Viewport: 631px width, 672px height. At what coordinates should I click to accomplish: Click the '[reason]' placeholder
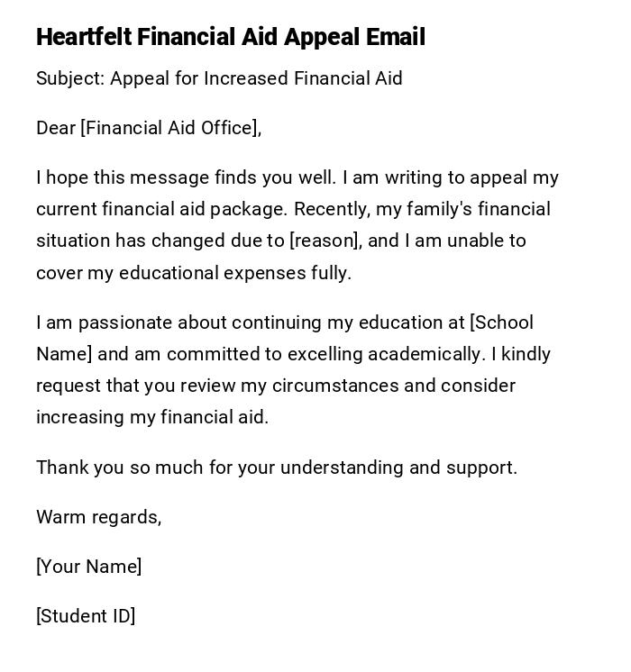pyautogui.click(x=325, y=241)
